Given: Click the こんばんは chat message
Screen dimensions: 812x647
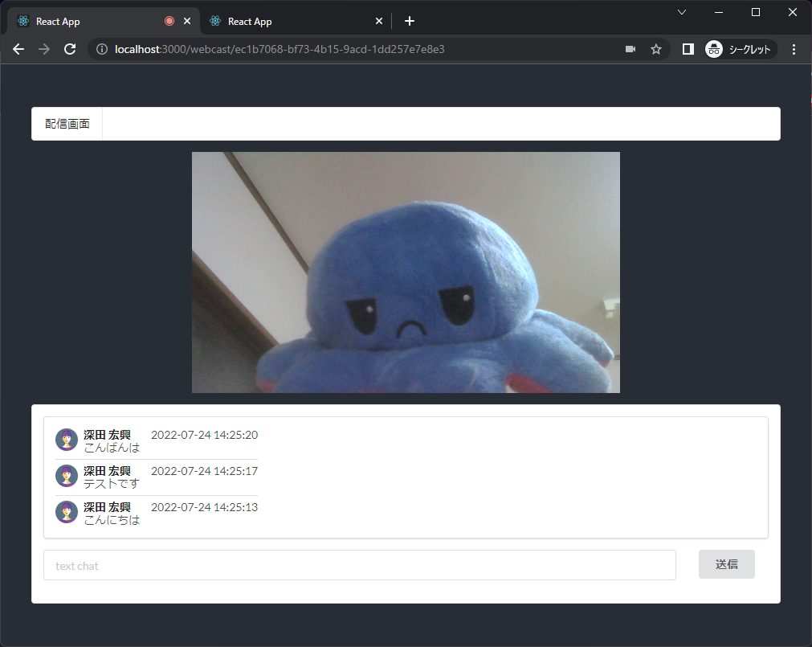Looking at the screenshot, I should pyautogui.click(x=112, y=448).
